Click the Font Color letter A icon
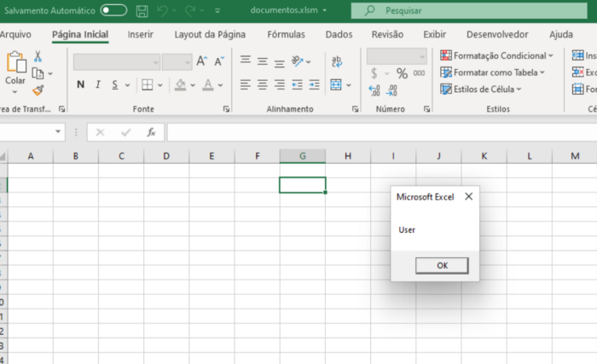 207,85
